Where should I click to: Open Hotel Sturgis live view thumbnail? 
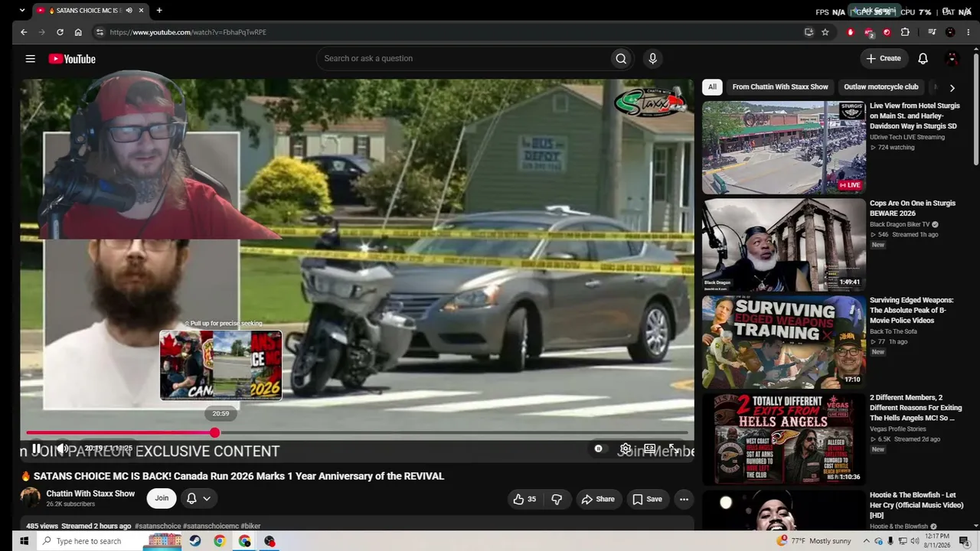784,148
